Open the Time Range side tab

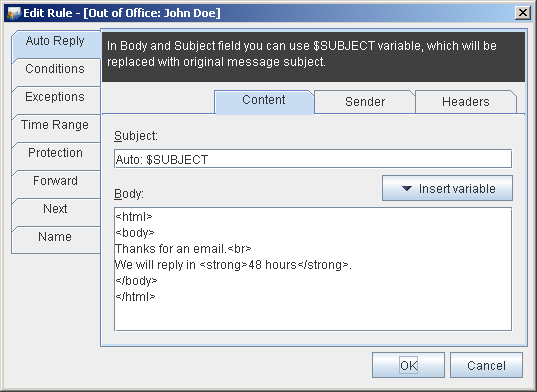55,128
